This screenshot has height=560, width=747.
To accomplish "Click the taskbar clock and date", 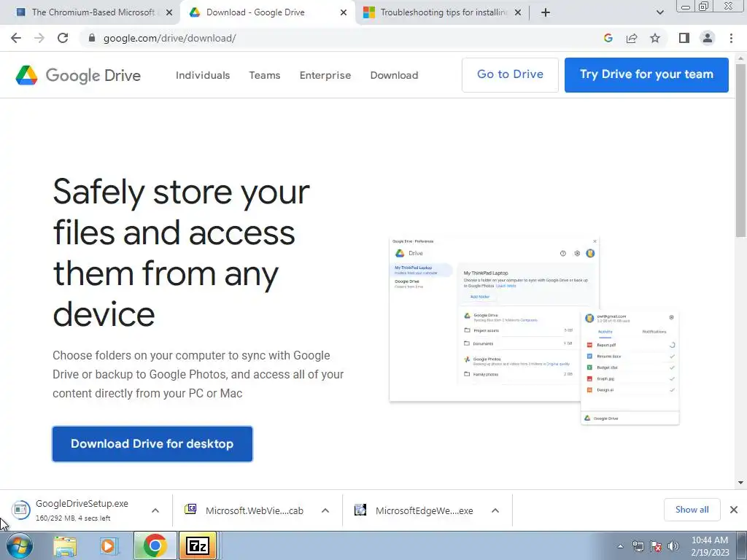I will coord(710,546).
